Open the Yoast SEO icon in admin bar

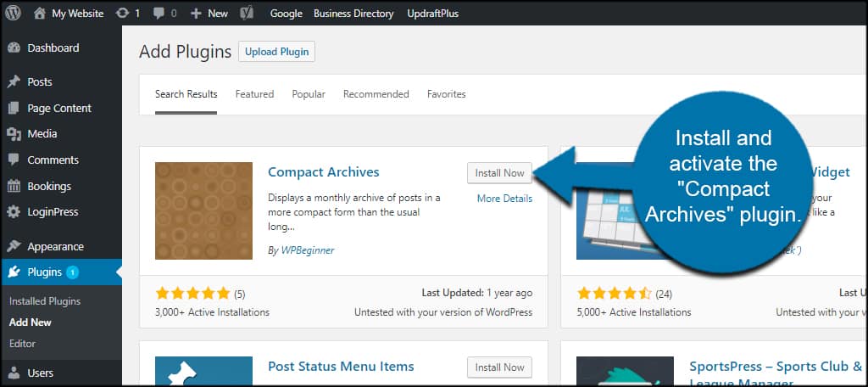[x=247, y=14]
